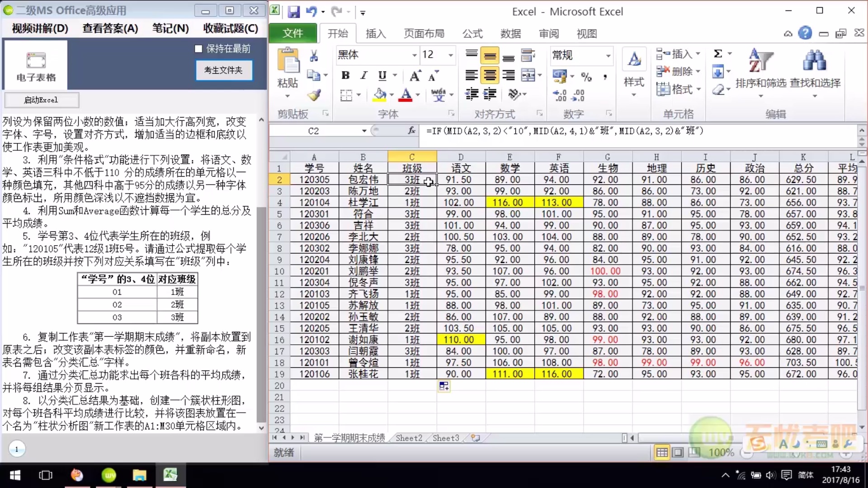This screenshot has width=868, height=488.
Task: Click the yellow fill color bucket
Action: tap(379, 94)
